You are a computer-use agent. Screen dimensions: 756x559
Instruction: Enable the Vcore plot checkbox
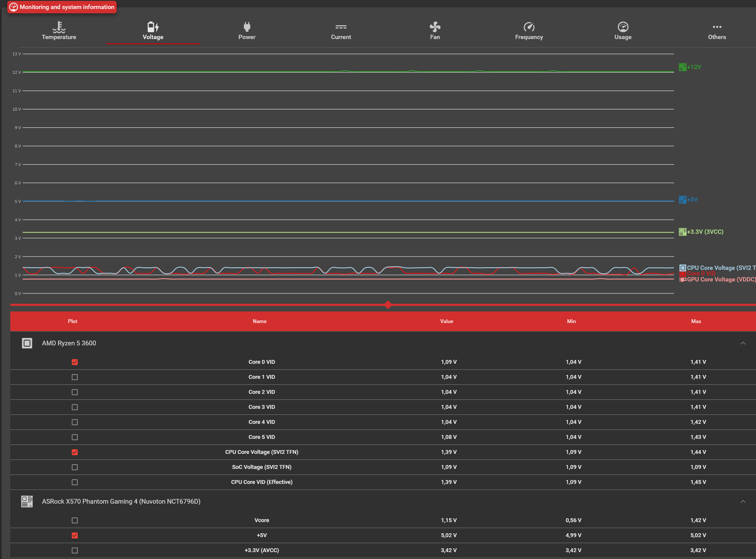pos(75,520)
